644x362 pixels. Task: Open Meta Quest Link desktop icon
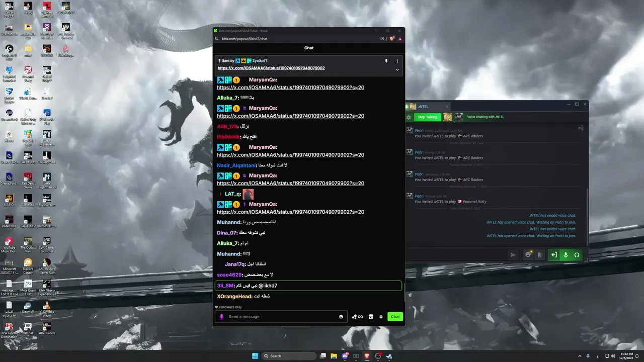point(28,288)
